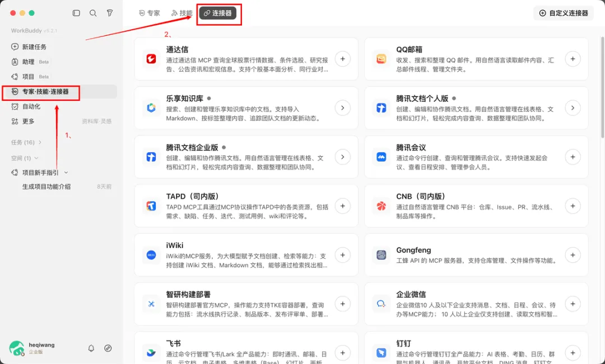Screen dimensions: 605x364
Task: Open 腾讯文档企业版 details arrow
Action: point(343,157)
